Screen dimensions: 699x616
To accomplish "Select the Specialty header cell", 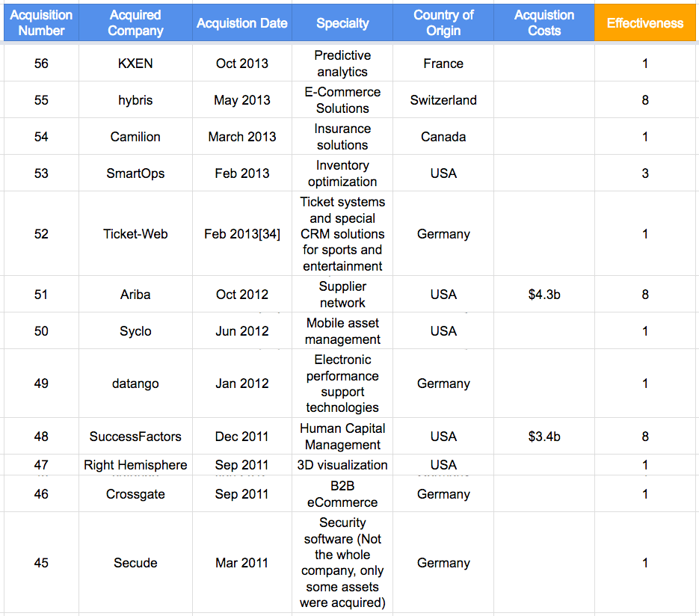I will (342, 22).
